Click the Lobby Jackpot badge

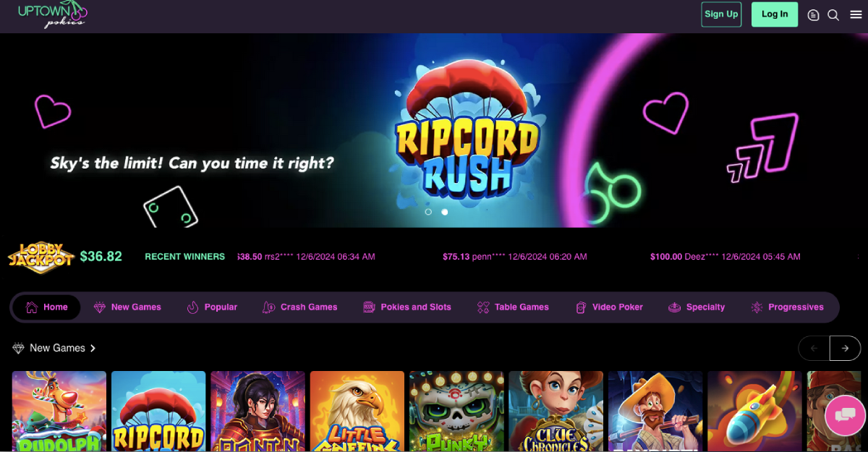41,257
